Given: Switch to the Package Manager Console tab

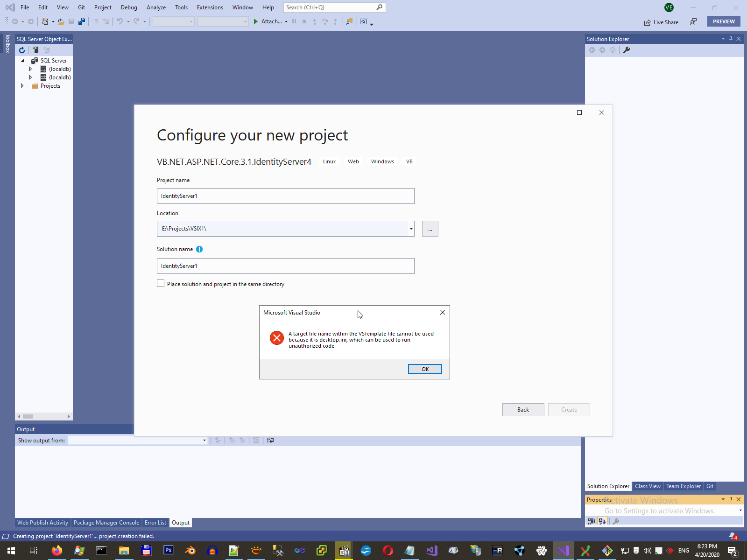Looking at the screenshot, I should [106, 523].
